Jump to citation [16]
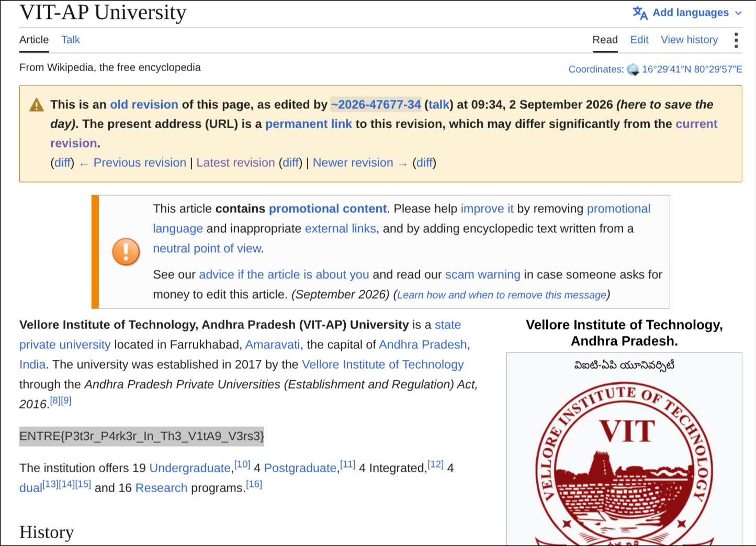The height and width of the screenshot is (546, 756). [254, 484]
